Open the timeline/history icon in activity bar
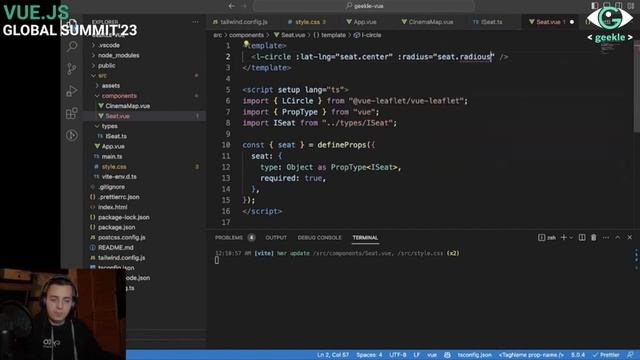 tap(72, 135)
